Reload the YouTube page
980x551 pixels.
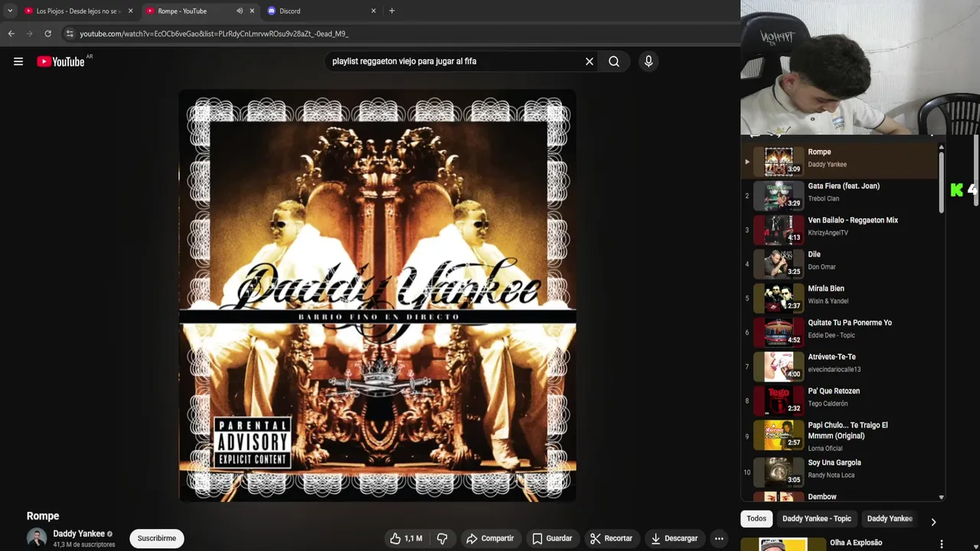coord(47,34)
